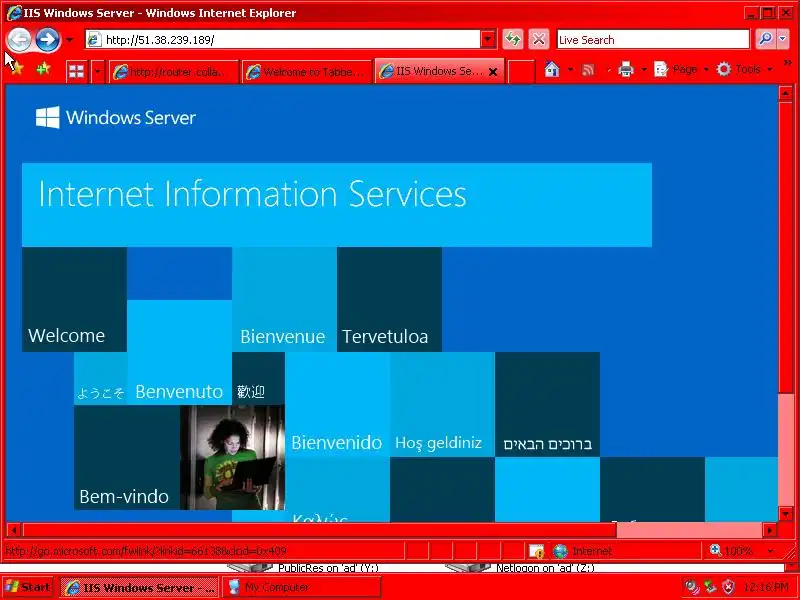Click the browser Forward button
Image resolution: width=800 pixels, height=600 pixels.
pos(48,39)
